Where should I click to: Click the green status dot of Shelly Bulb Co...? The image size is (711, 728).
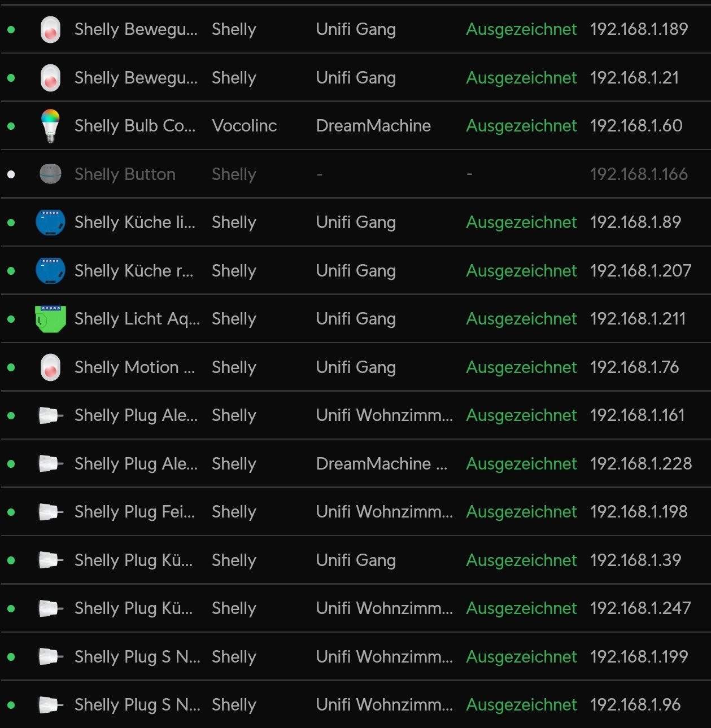(x=12, y=125)
